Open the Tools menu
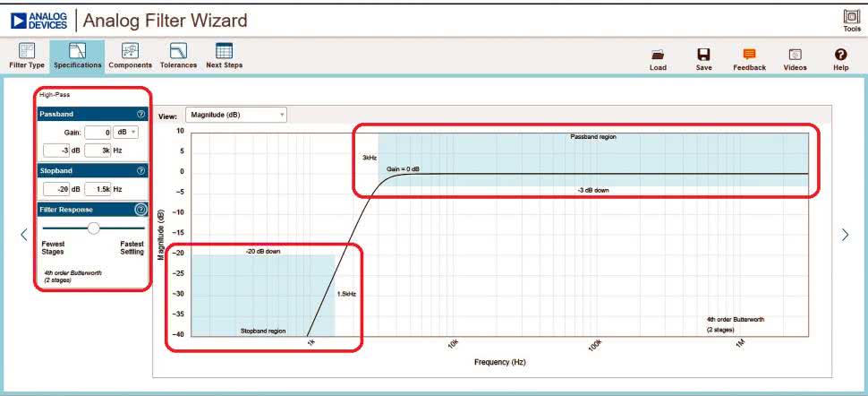Screen dimensions: 868x396 point(851,18)
